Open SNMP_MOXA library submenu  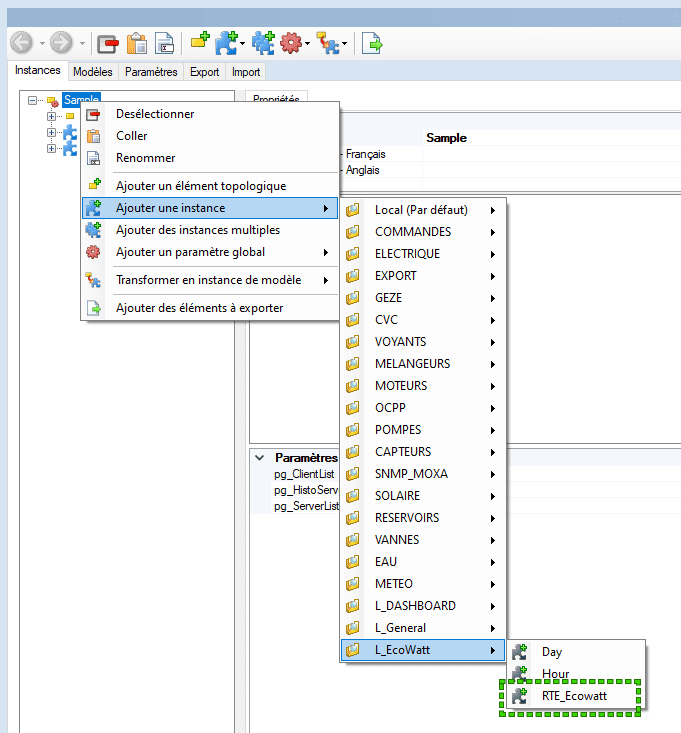tap(423, 474)
